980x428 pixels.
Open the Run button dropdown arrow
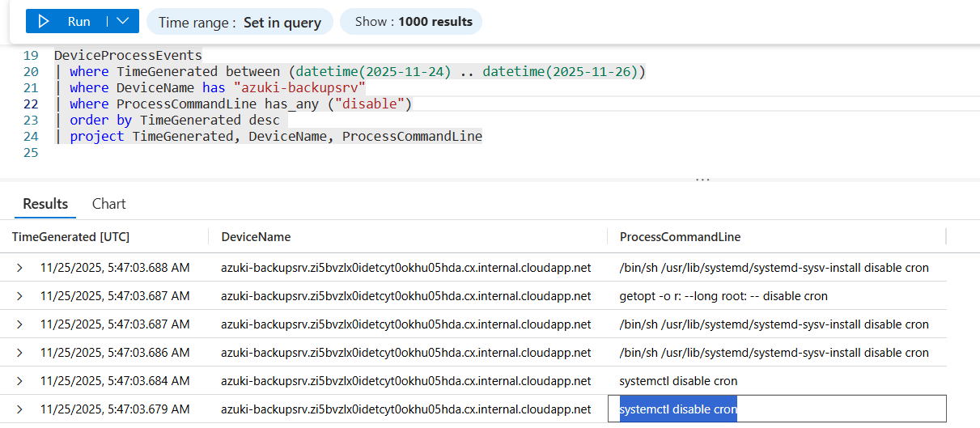pyautogui.click(x=122, y=21)
